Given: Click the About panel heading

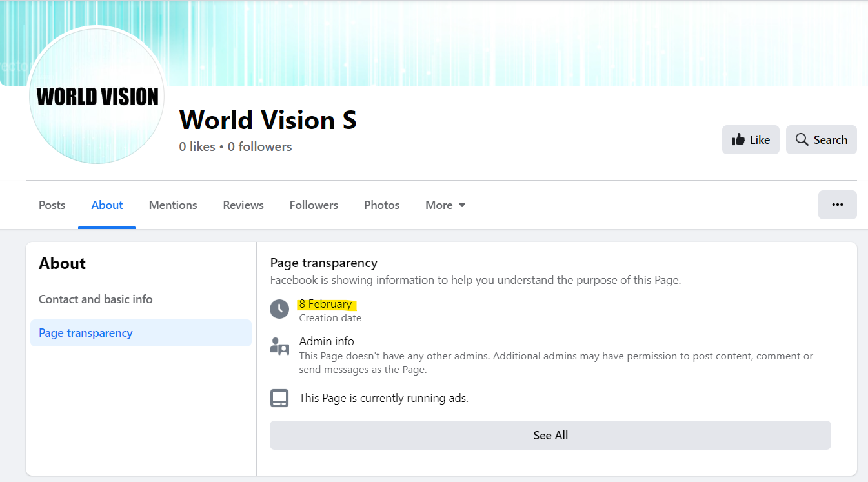Looking at the screenshot, I should 63,263.
